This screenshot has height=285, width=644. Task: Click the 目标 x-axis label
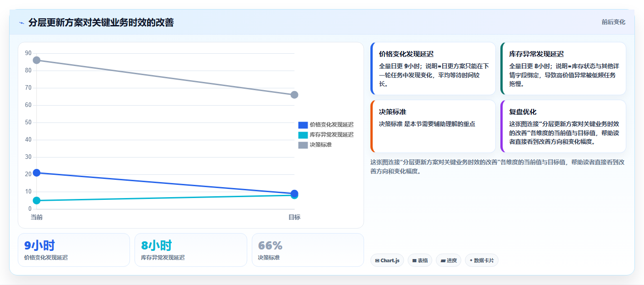tap(295, 217)
